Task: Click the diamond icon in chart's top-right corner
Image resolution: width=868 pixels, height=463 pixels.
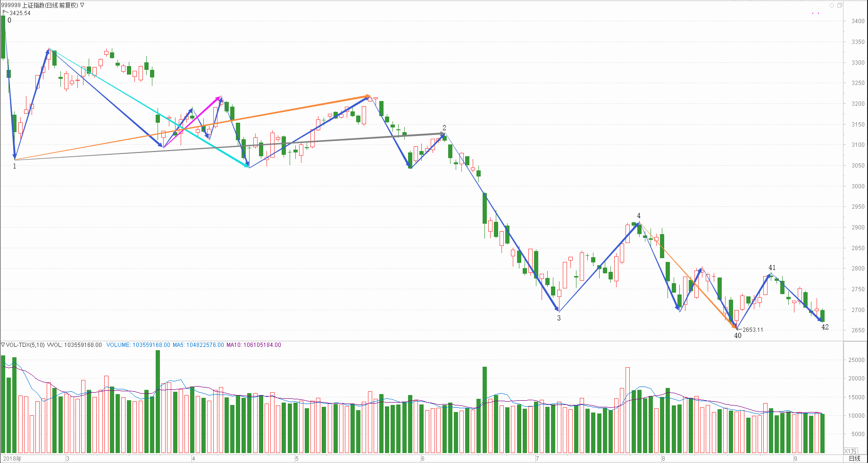Action: (832, 5)
